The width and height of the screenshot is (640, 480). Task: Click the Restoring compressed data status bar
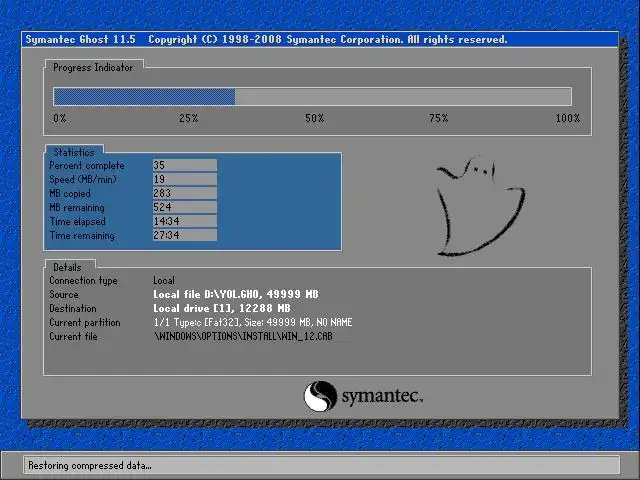coord(322,465)
